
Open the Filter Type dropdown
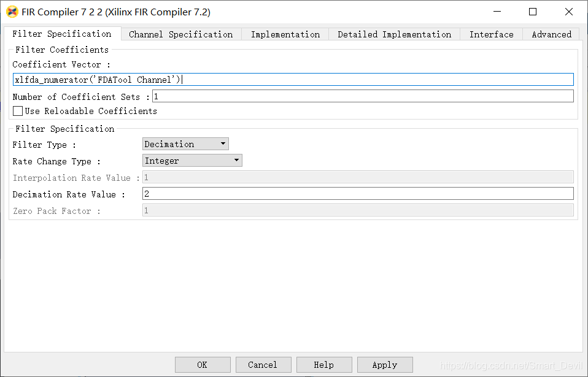pos(185,144)
